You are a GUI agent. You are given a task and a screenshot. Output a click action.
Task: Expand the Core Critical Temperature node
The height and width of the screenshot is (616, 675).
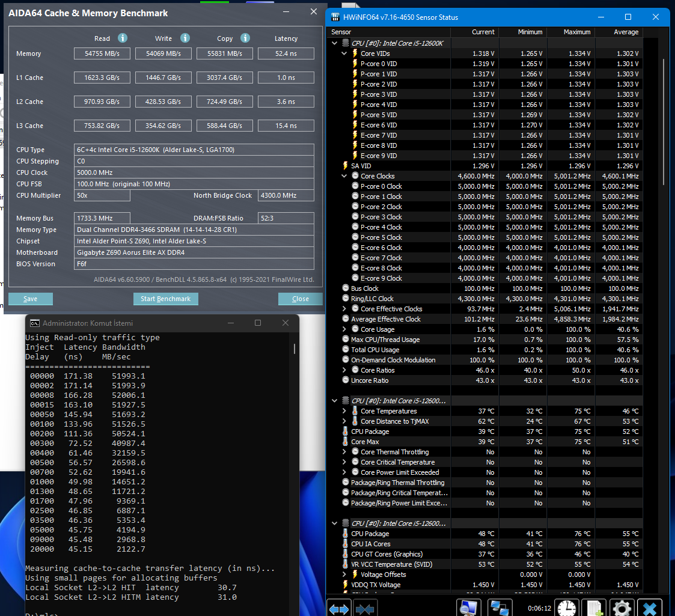[344, 462]
